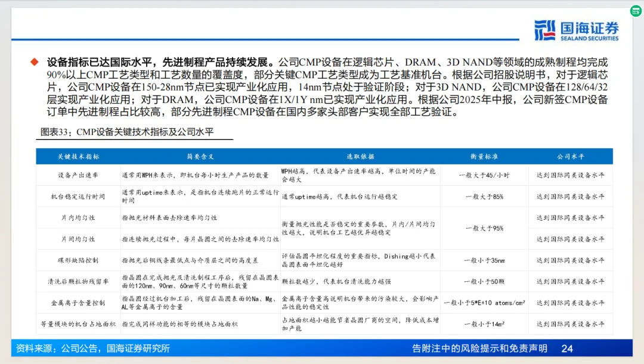Select the 等量模块的机台占地面积 cell
Image resolution: width=644 pixels, height=364 pixels.
coord(78,324)
